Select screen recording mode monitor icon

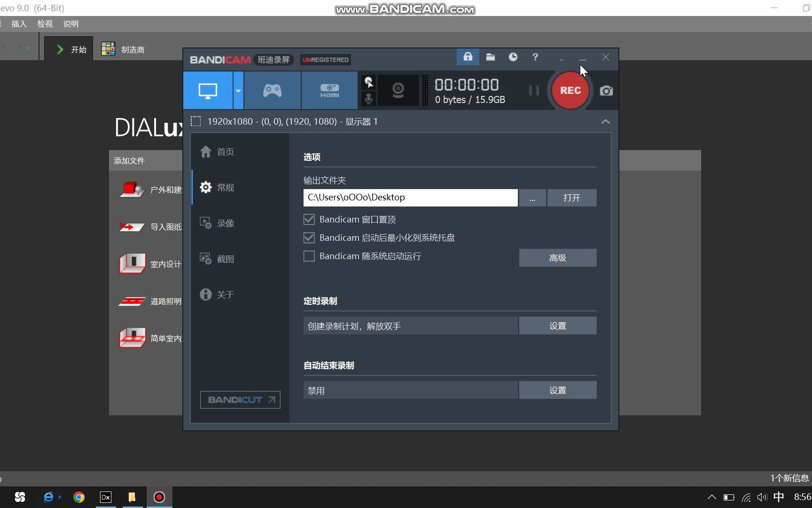click(x=208, y=90)
